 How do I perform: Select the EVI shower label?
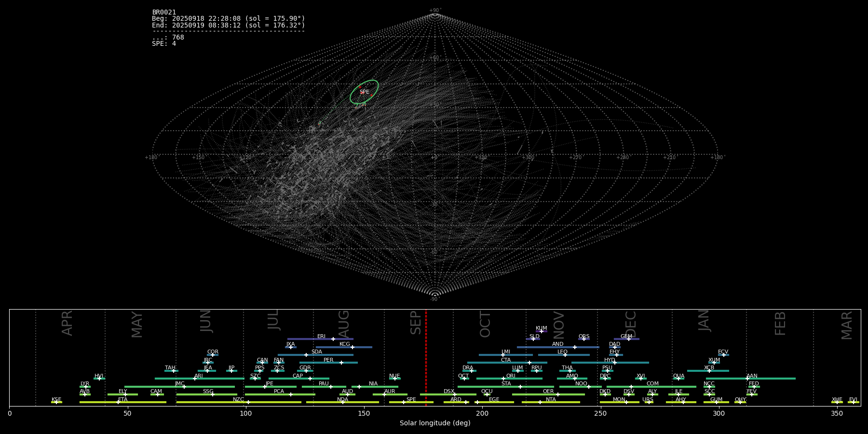point(853,400)
